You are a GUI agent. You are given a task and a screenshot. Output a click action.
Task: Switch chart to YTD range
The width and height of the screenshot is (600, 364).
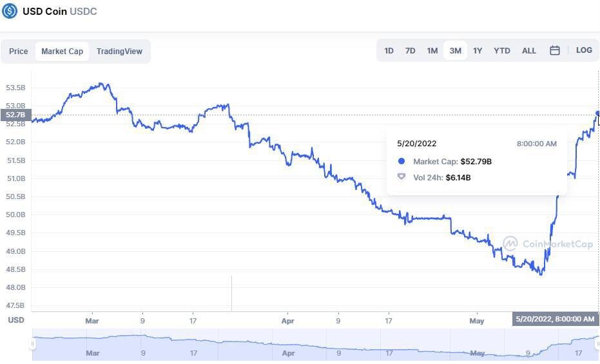[x=501, y=50]
